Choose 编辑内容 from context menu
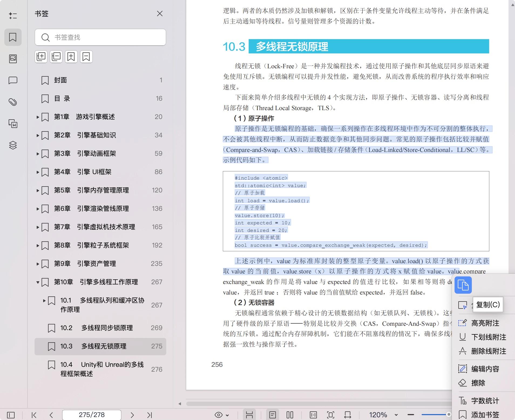Screen dimensions: 515x420 (483, 369)
